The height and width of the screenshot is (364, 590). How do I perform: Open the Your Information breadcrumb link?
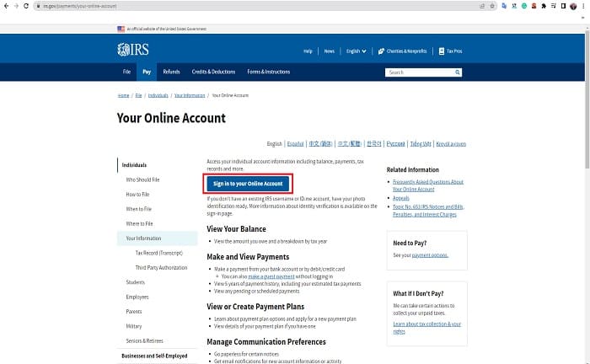(x=190, y=95)
